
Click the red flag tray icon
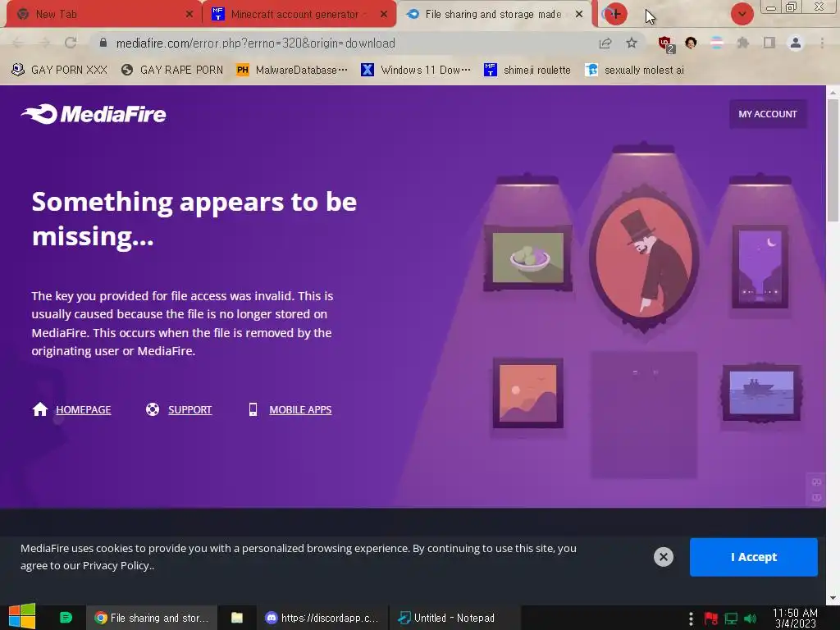[x=711, y=619]
